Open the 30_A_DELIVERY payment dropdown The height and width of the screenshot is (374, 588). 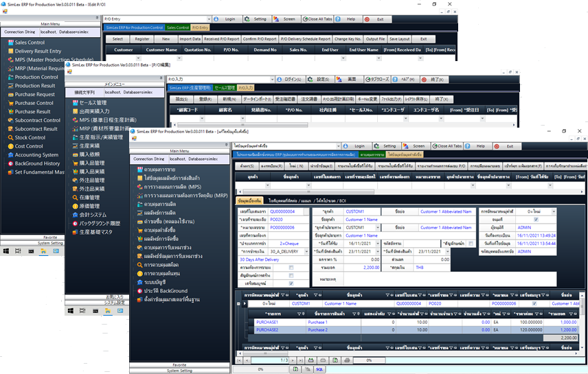coord(306,251)
